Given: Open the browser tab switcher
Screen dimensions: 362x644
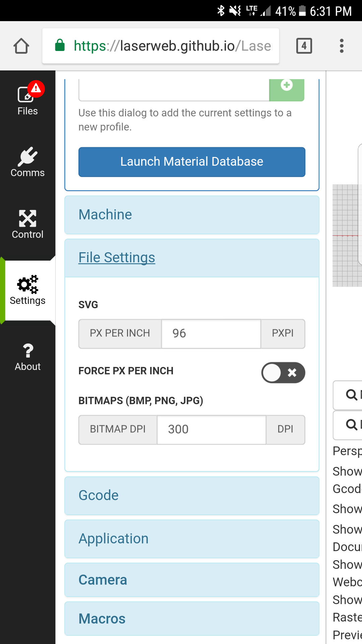Looking at the screenshot, I should [304, 46].
